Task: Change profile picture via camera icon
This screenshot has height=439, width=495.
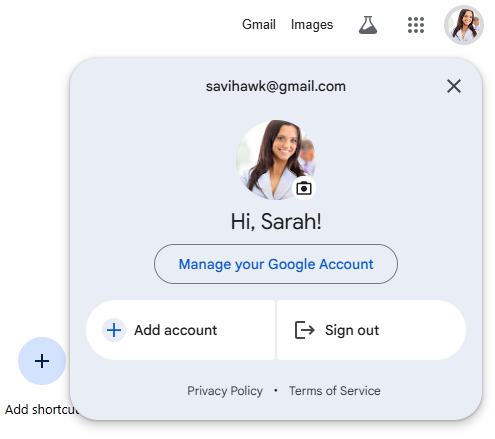Action: [304, 188]
